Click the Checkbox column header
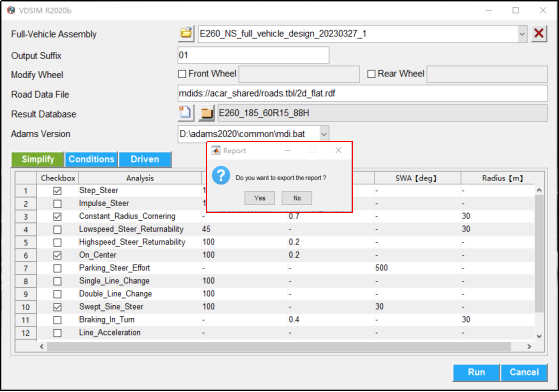The width and height of the screenshot is (559, 392). coord(58,178)
